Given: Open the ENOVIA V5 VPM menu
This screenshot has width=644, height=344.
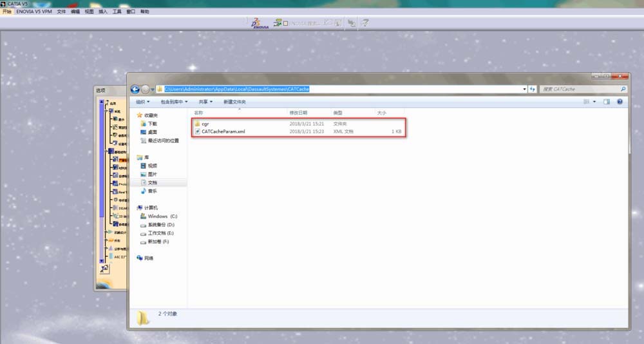Looking at the screenshot, I should pyautogui.click(x=34, y=12).
